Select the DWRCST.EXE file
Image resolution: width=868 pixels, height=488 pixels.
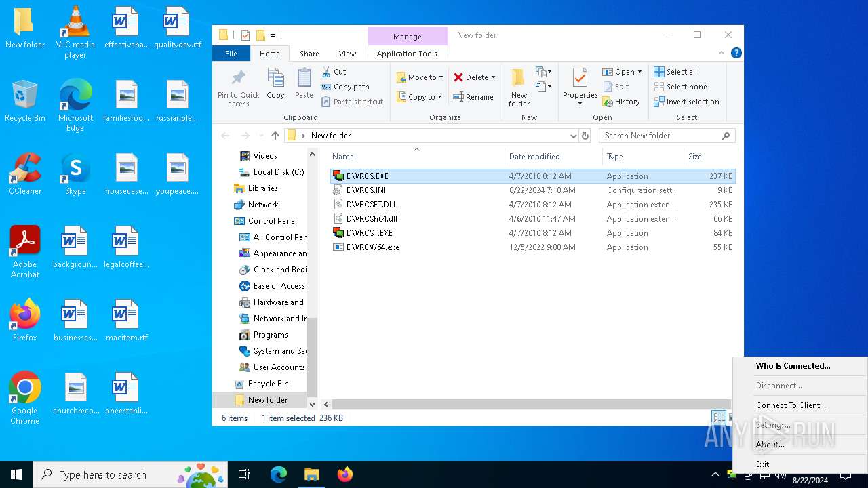pos(532,233)
